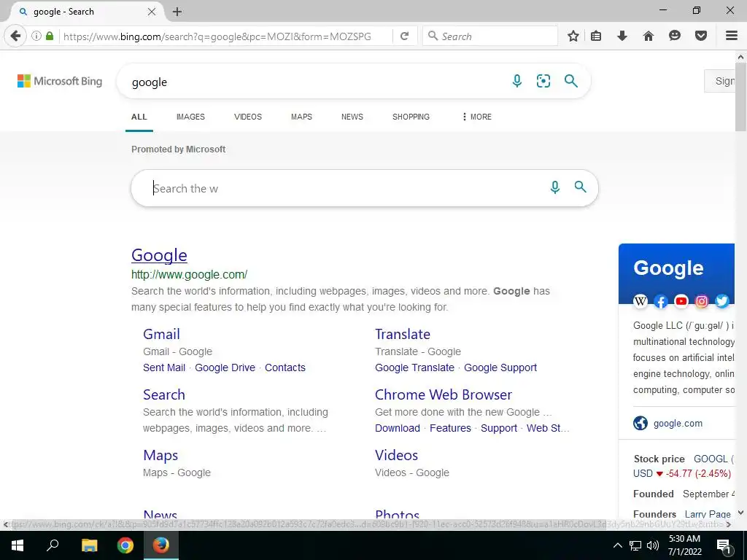Open the Search sitelink heading
The width and height of the screenshot is (747, 560).
click(164, 394)
